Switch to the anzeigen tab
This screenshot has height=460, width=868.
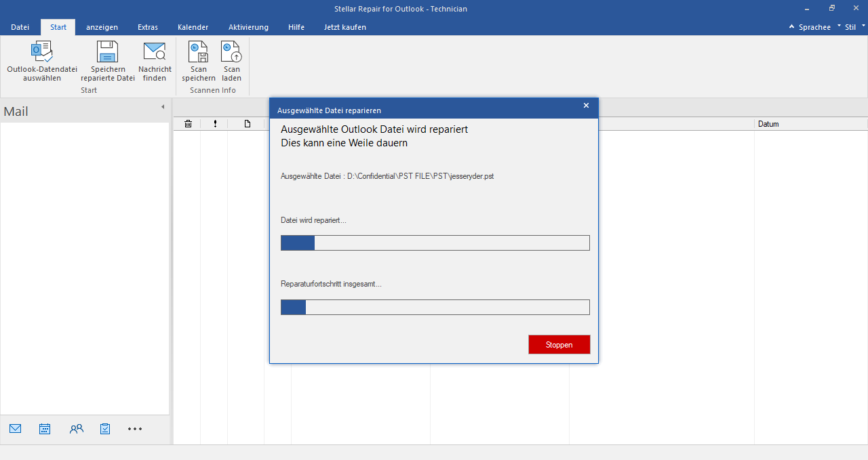102,27
